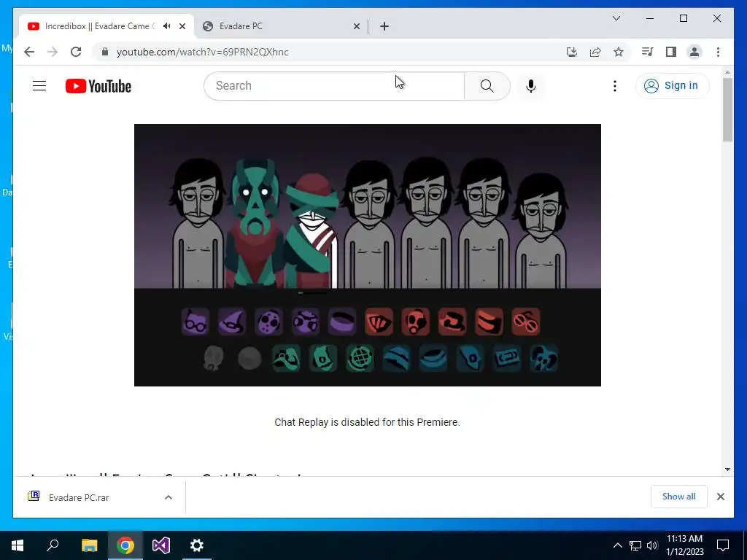Bookmark this page with the star
The image size is (747, 560).
coord(619,52)
